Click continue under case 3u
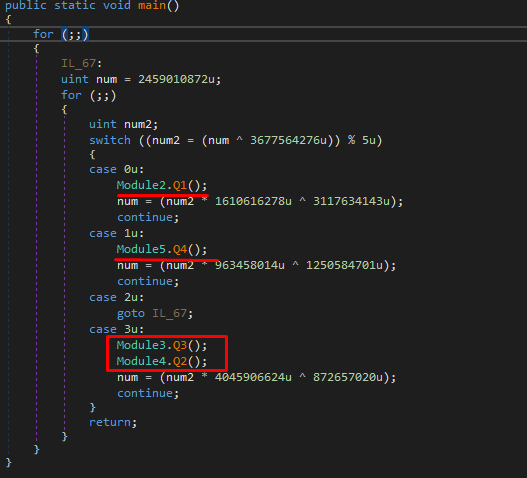527x478 pixels. click(148, 393)
